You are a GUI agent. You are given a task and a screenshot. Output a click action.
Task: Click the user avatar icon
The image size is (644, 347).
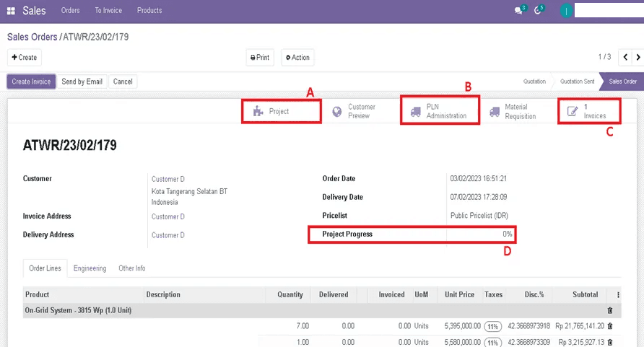pyautogui.click(x=565, y=11)
